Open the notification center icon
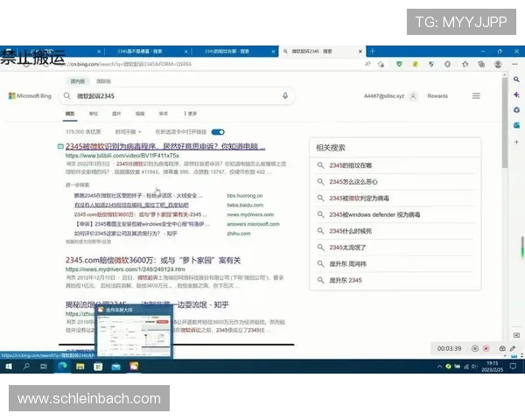Screen dimensions: 525x420 513,367
